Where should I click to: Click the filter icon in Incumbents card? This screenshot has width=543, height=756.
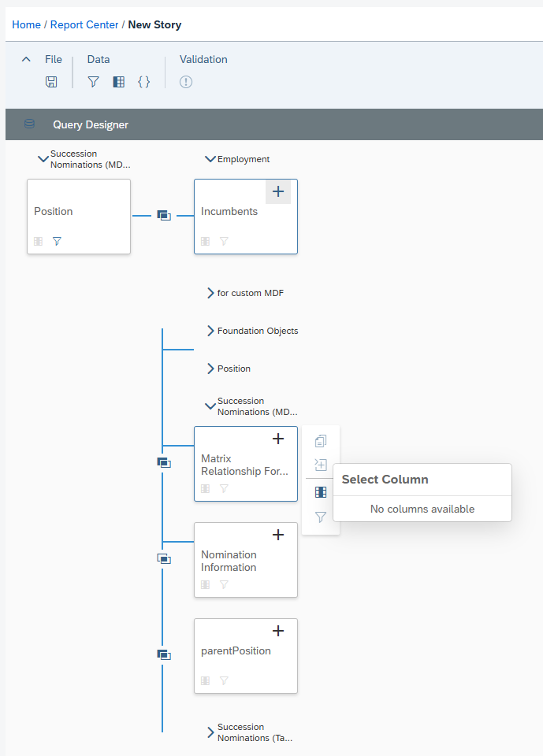tap(224, 241)
